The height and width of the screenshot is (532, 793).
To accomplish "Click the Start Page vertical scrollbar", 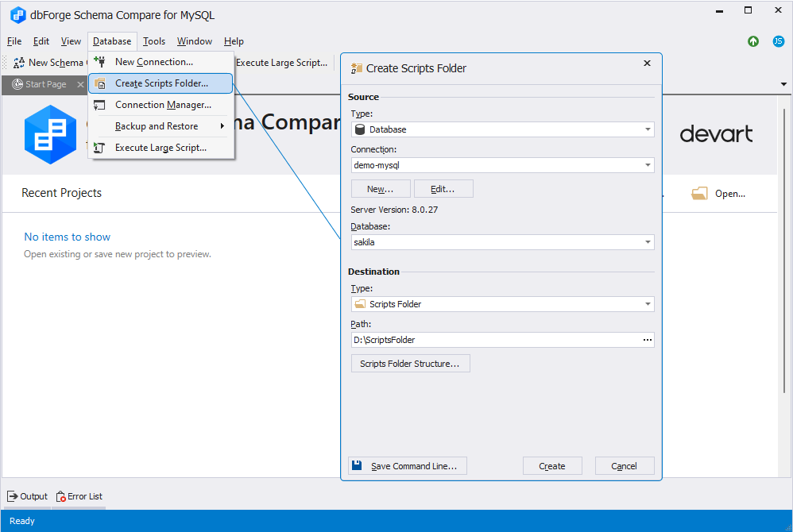I will click(784, 249).
